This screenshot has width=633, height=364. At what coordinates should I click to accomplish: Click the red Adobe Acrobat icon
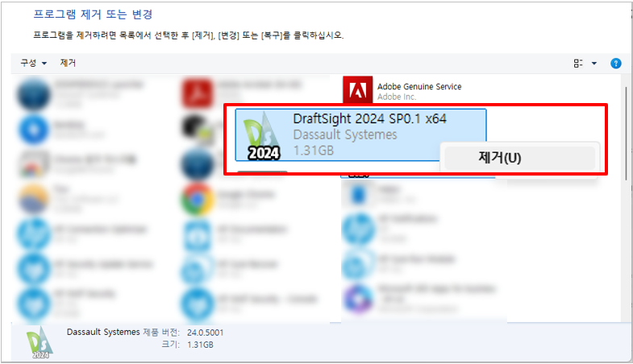[x=198, y=94]
